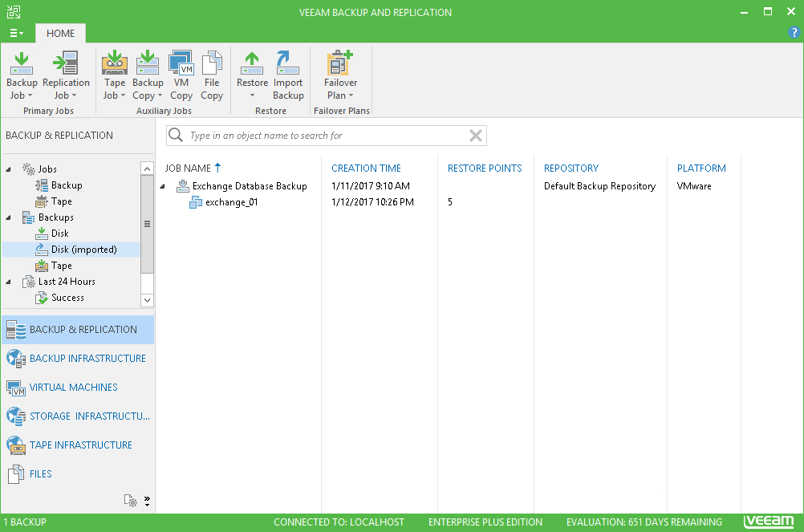Image resolution: width=804 pixels, height=532 pixels.
Task: Click the Backup Copy ribbon icon
Action: (x=148, y=63)
